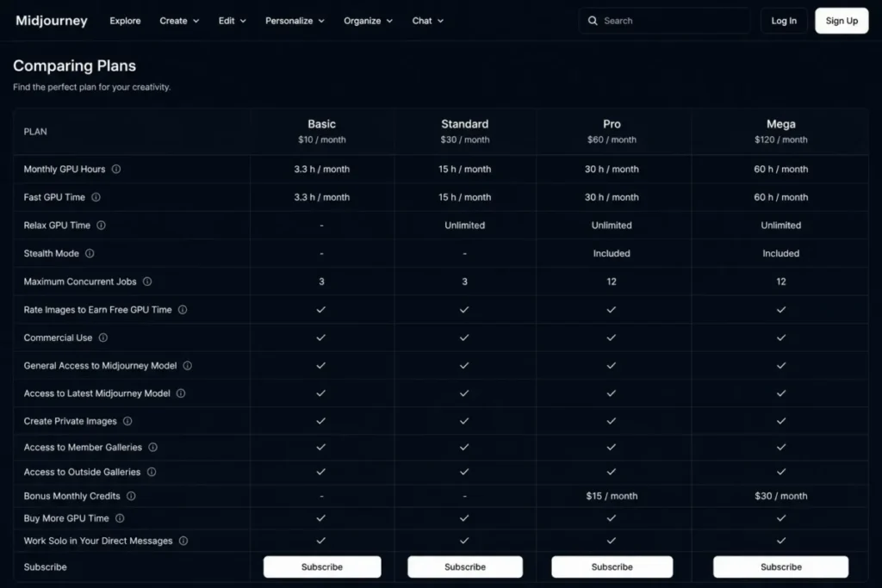Viewport: 882px width, 588px height.
Task: Click the search magnifier icon
Action: click(x=593, y=21)
